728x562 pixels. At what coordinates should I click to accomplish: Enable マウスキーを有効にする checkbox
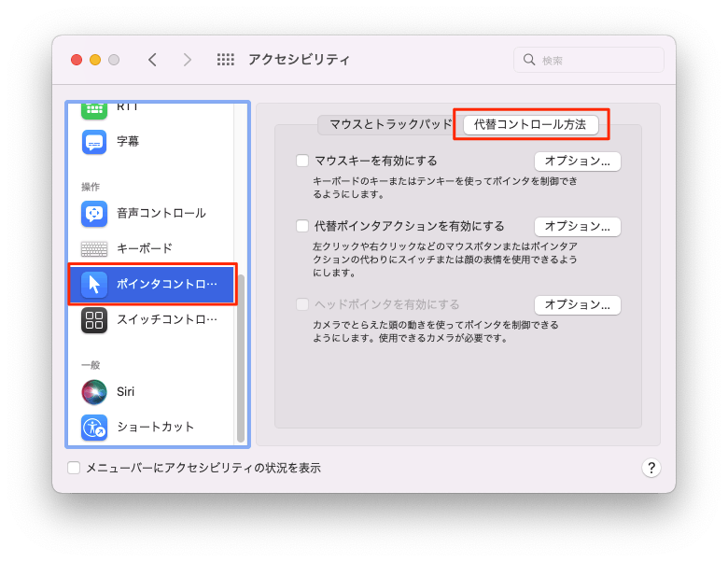tap(302, 161)
